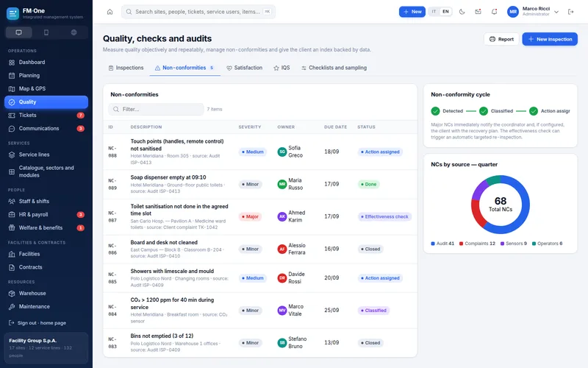Click the Facility Group S.p.A. card
The width and height of the screenshot is (588, 368).
[46, 347]
